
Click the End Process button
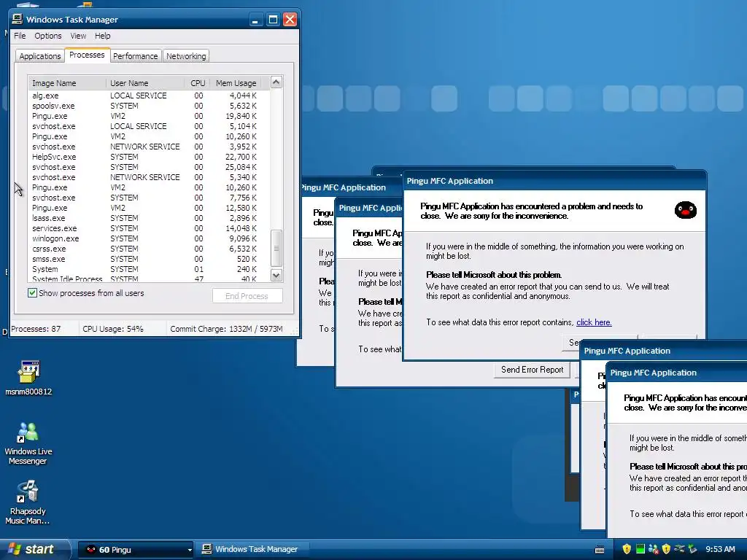247,296
